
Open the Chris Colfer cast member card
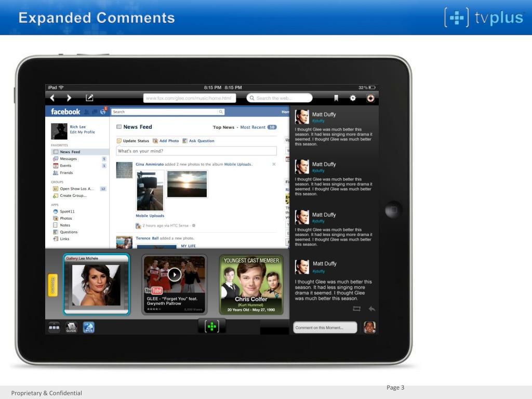(251, 285)
